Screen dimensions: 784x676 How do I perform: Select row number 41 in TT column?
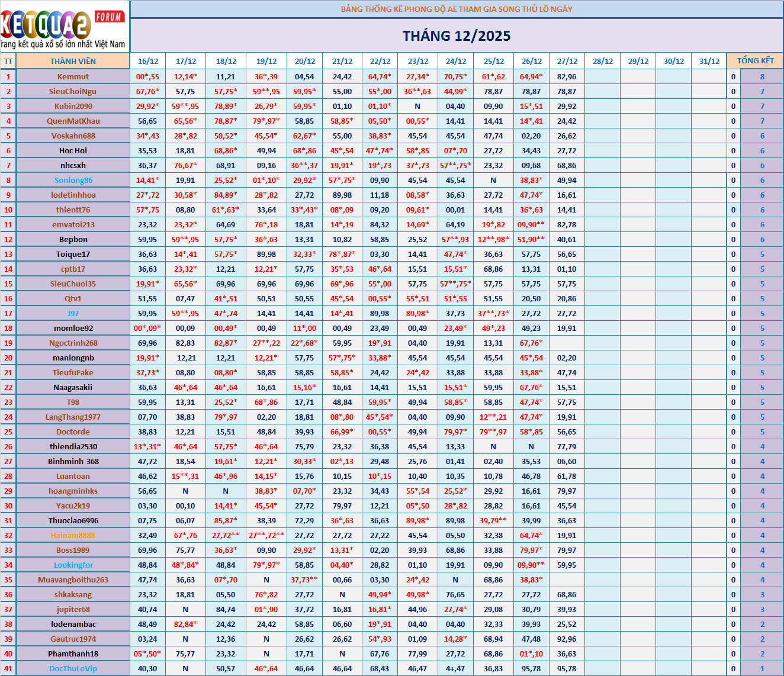coord(8,668)
